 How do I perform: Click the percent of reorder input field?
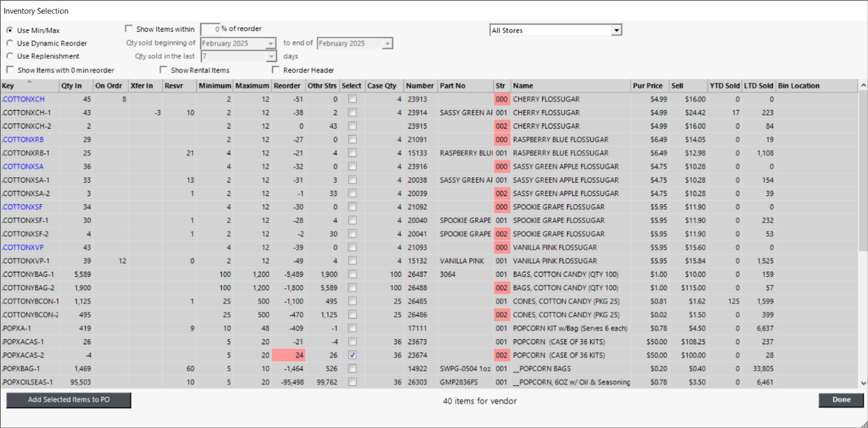click(x=210, y=29)
